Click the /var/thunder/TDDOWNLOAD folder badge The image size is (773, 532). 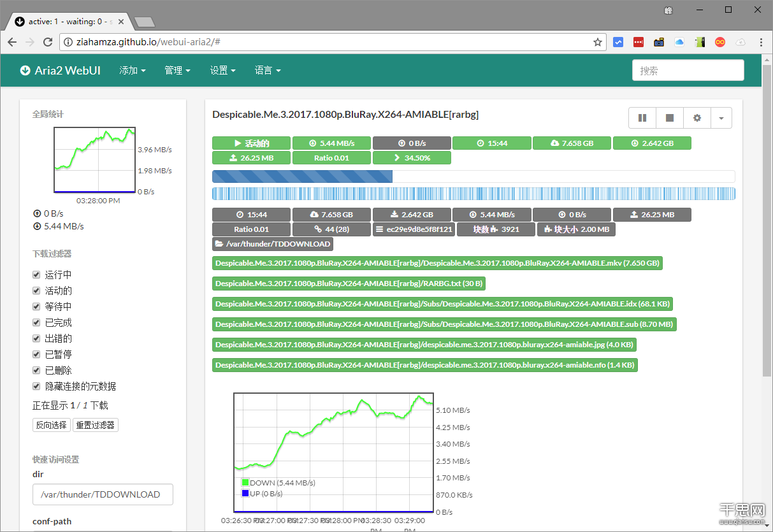(x=273, y=244)
